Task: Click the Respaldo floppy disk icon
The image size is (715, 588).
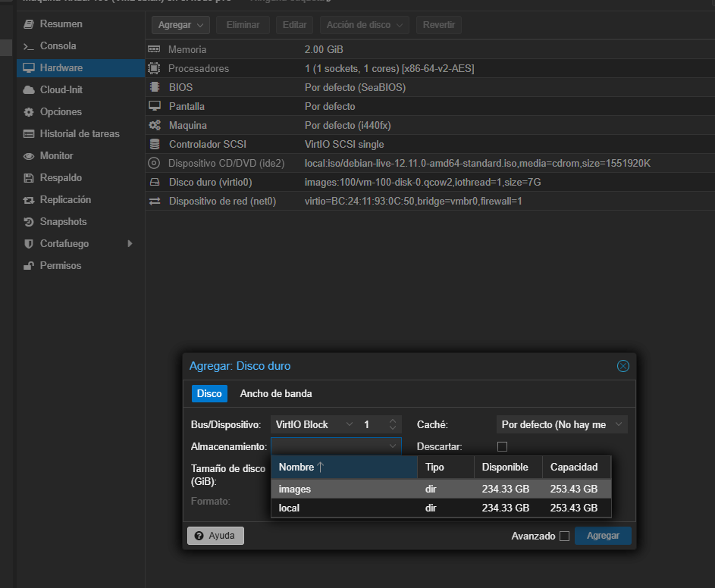Action: tap(29, 178)
